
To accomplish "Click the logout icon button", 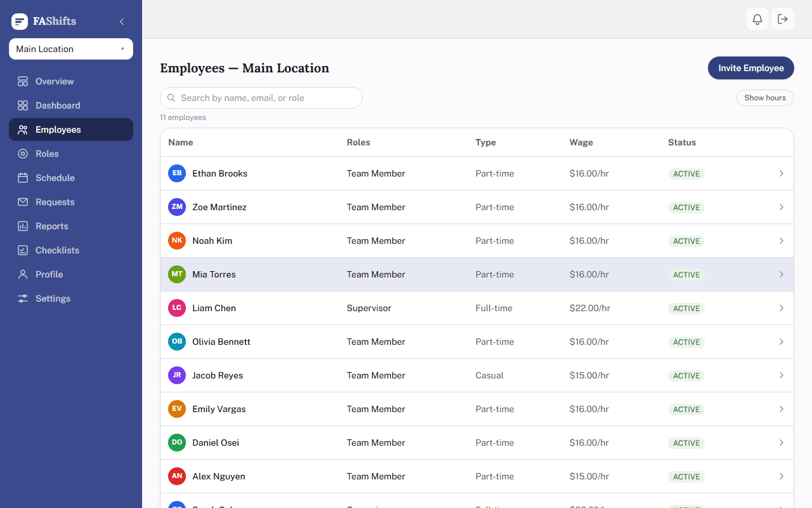I will click(783, 19).
